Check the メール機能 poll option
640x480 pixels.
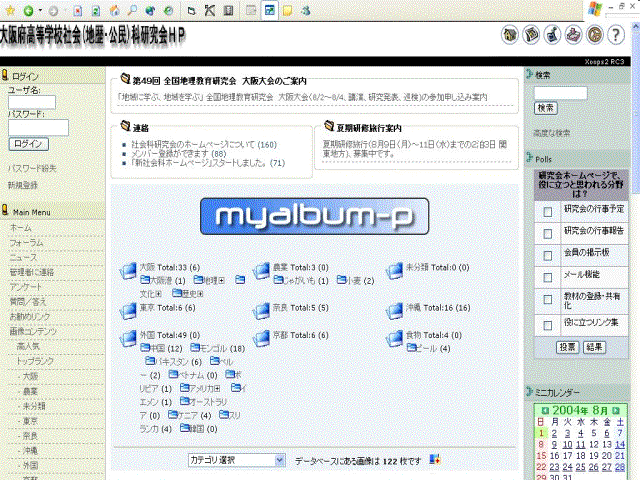(x=548, y=278)
